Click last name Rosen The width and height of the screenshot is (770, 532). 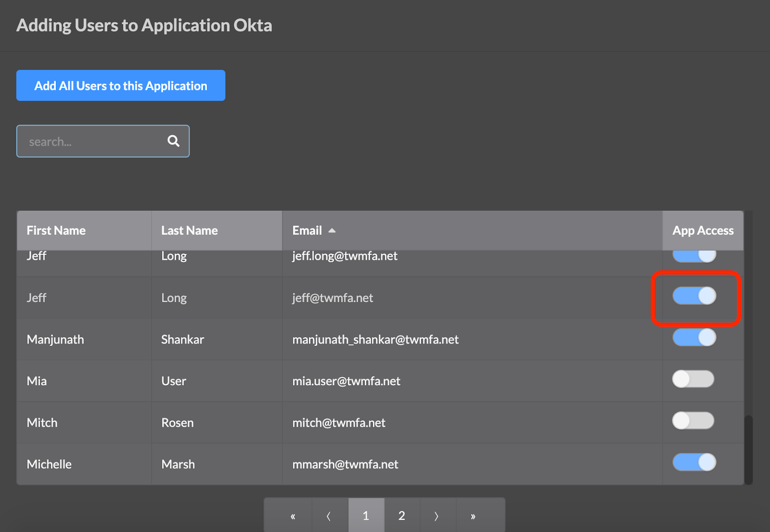(x=178, y=423)
